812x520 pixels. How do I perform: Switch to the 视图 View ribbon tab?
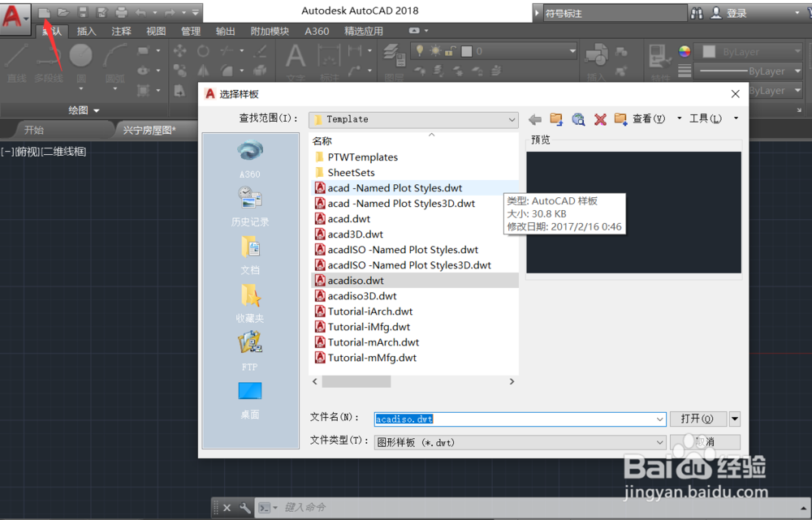(x=156, y=32)
